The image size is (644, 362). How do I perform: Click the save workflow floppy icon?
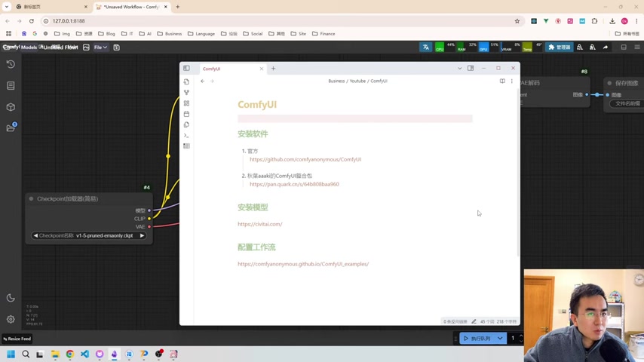(117, 48)
